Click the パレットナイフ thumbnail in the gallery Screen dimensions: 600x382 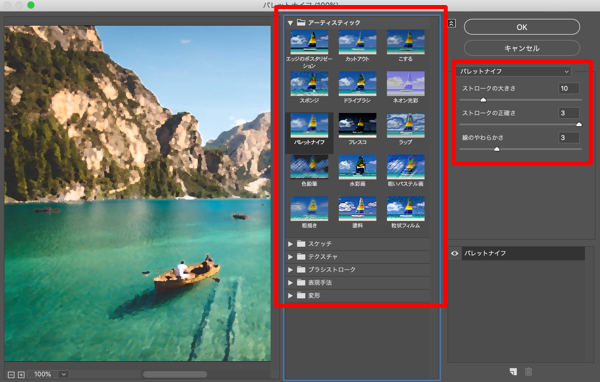(x=309, y=126)
